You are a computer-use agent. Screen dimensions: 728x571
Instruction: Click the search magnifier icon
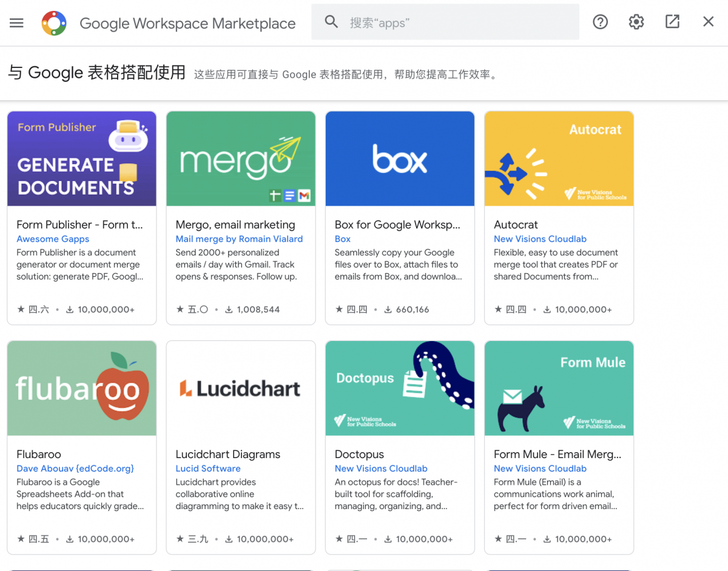pos(331,22)
